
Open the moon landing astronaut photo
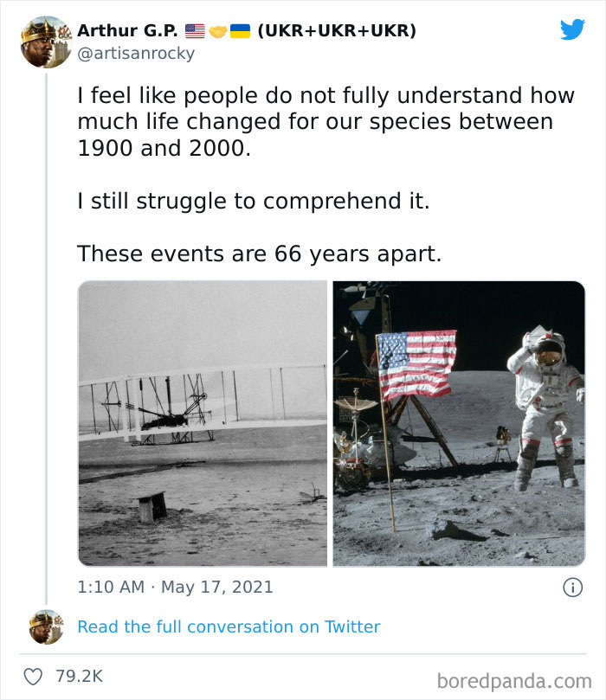pos(459,423)
